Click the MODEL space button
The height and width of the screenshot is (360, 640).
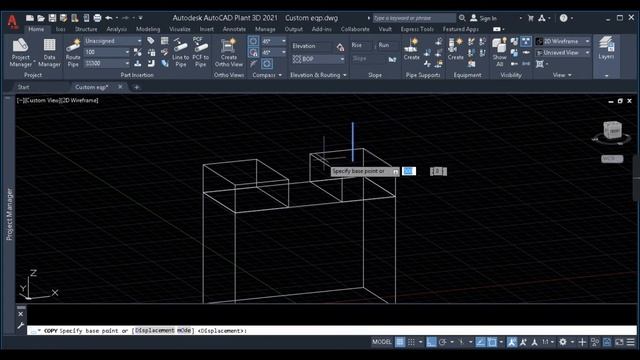coord(382,342)
